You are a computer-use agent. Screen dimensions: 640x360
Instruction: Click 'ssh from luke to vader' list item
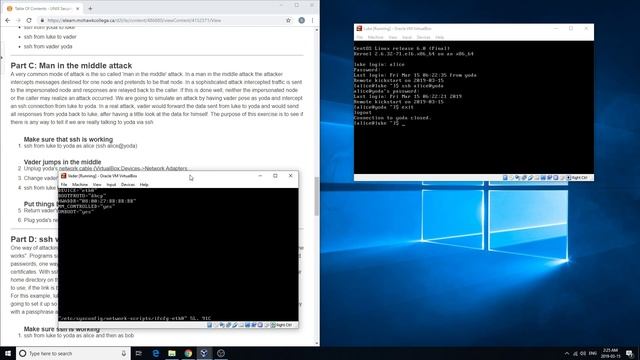50,37
